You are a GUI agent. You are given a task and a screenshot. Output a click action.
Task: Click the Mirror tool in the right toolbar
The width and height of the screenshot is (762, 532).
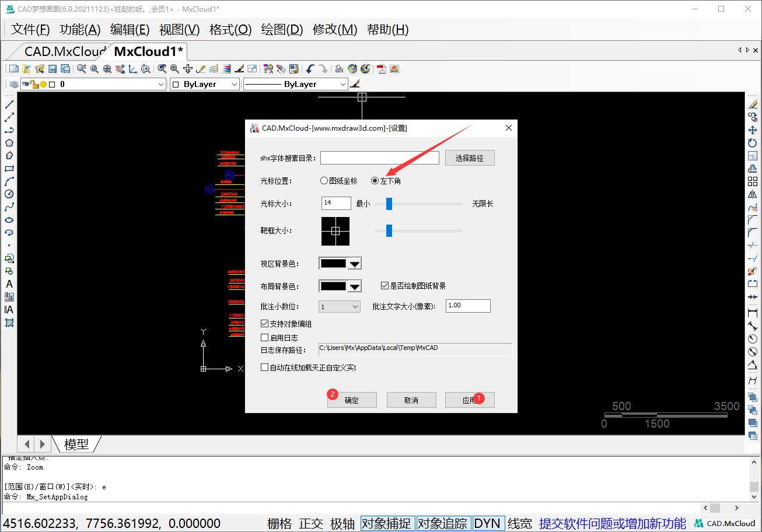[753, 193]
